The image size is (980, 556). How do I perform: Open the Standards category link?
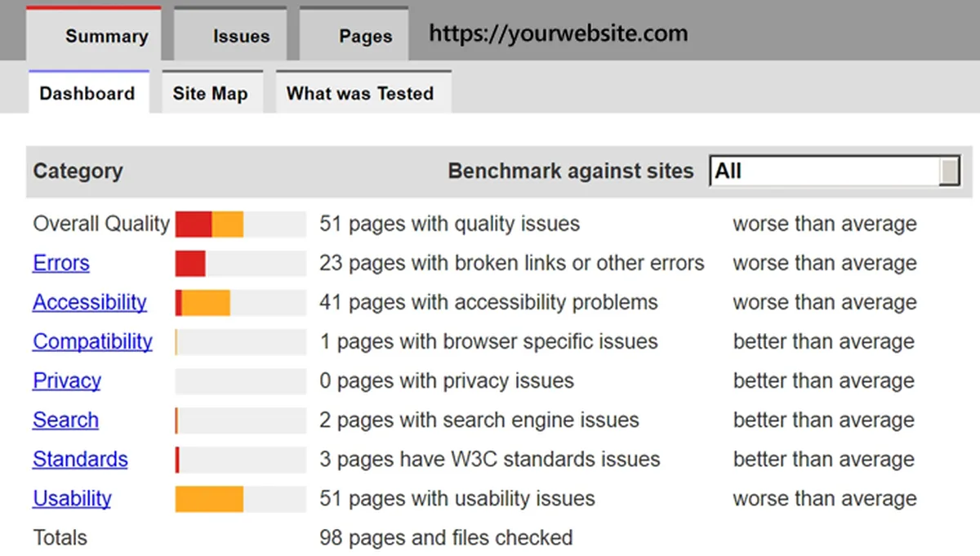80,459
